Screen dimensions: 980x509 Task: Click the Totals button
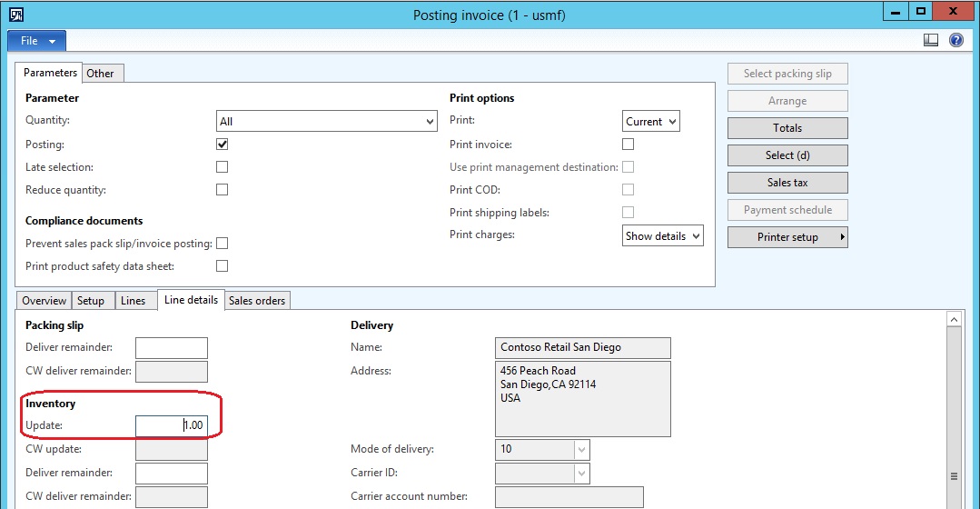click(787, 128)
